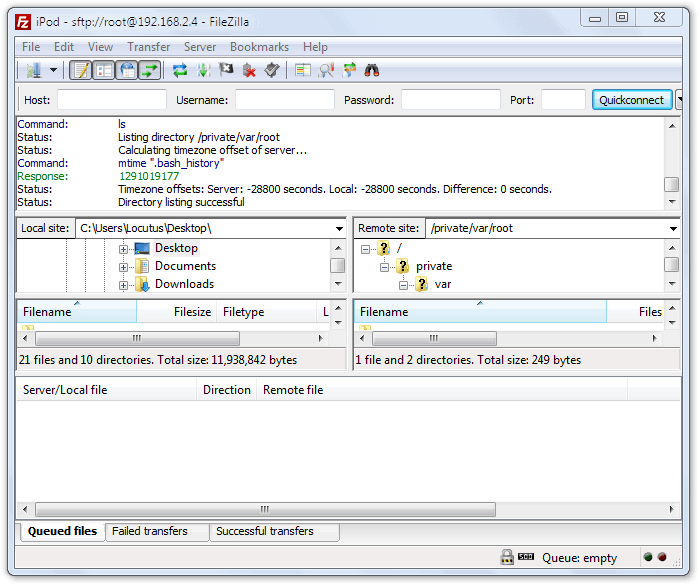Sort remote files by Filename column
Screen dimensions: 700x585
[480, 311]
